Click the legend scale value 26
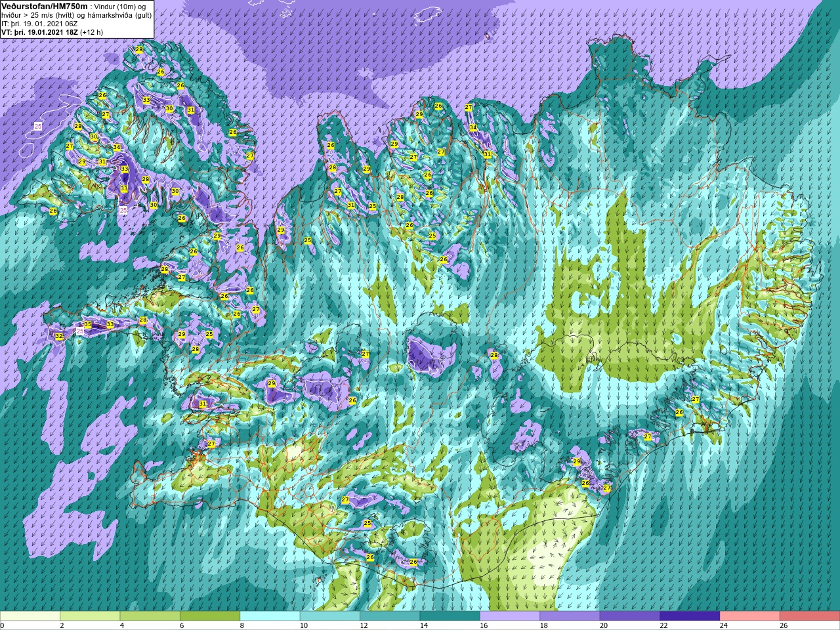Image resolution: width=840 pixels, height=630 pixels. point(784,625)
